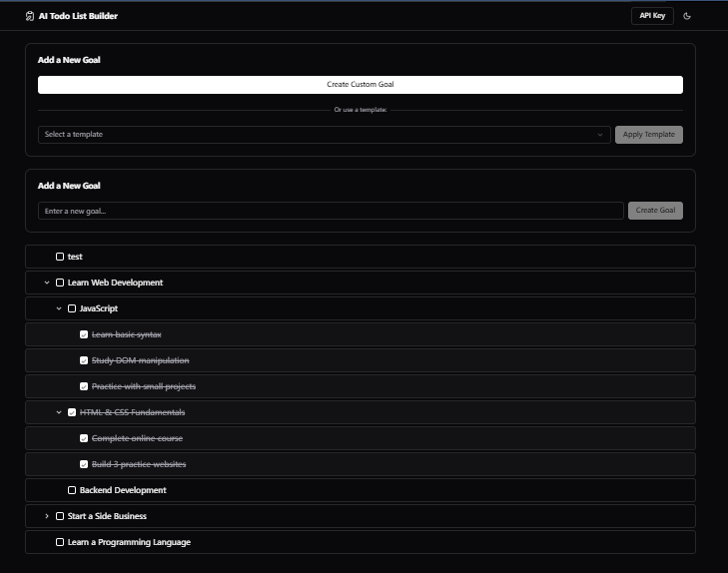Focus the Enter a new goal input
Image resolution: width=728 pixels, height=573 pixels.
click(x=331, y=211)
